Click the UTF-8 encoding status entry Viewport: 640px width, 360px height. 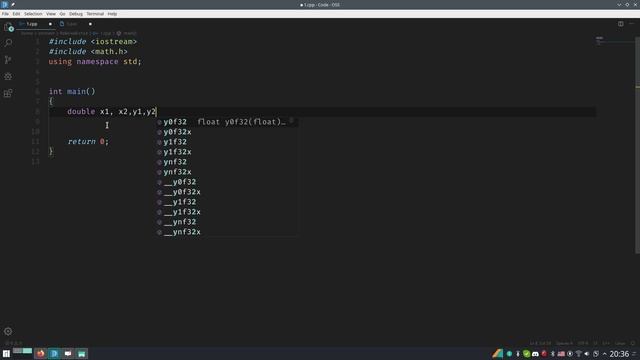583,343
